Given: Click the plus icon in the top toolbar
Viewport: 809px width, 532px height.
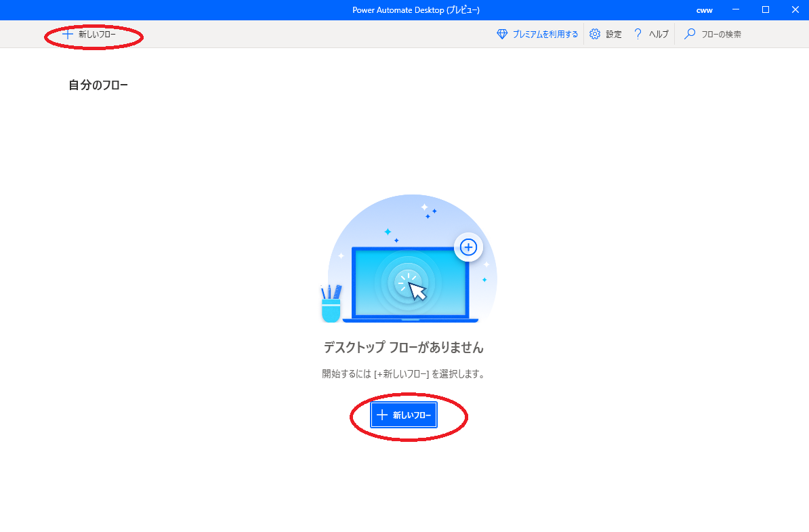Looking at the screenshot, I should (x=67, y=34).
